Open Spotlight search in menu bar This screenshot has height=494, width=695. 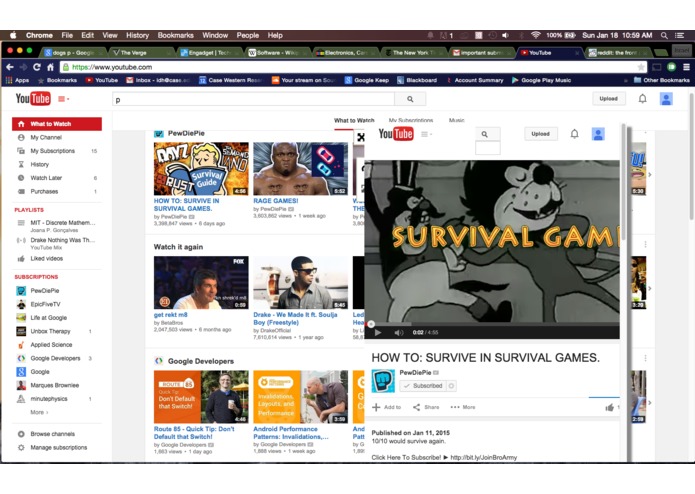pyautogui.click(x=664, y=35)
